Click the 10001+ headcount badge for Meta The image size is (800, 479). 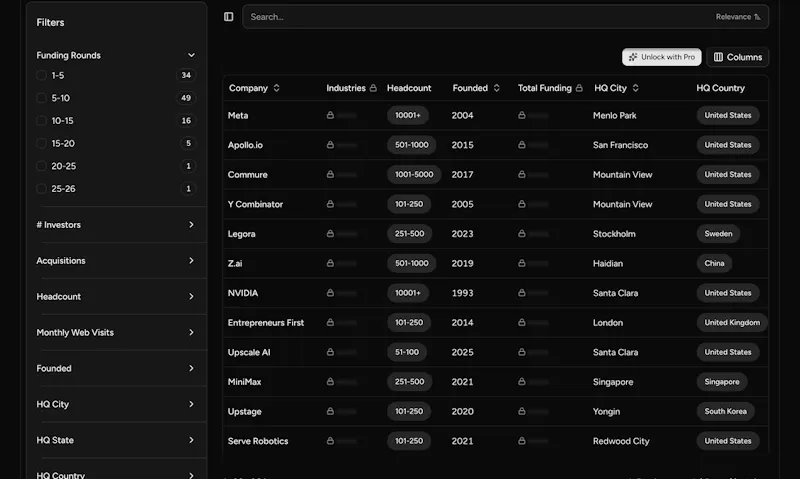(x=408, y=115)
